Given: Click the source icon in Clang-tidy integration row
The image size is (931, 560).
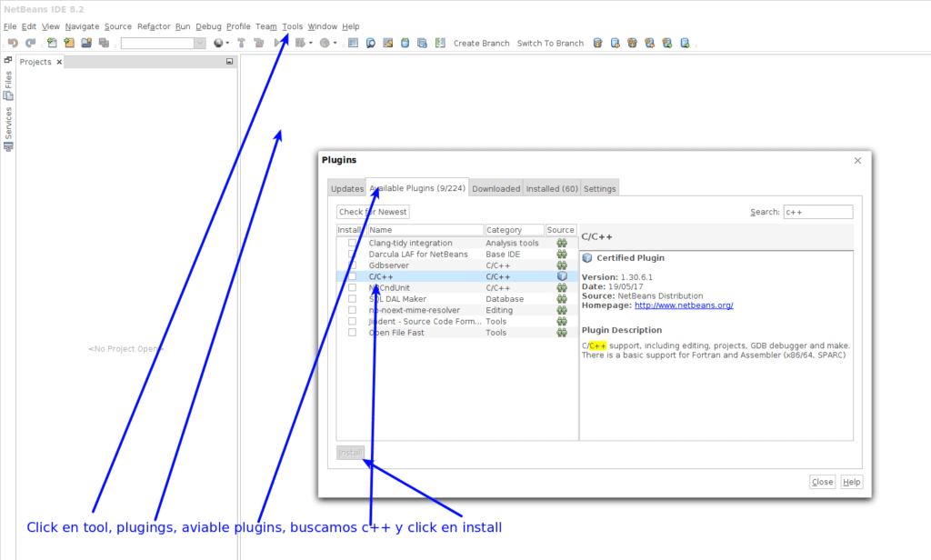Looking at the screenshot, I should pos(562,243).
